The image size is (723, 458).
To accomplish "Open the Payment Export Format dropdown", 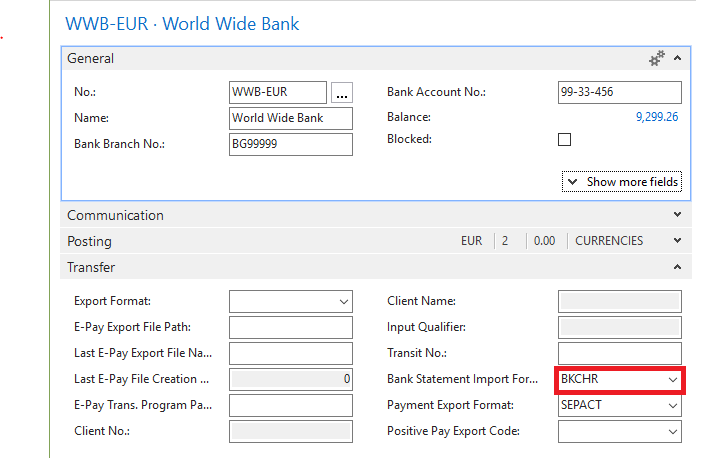I will [673, 406].
